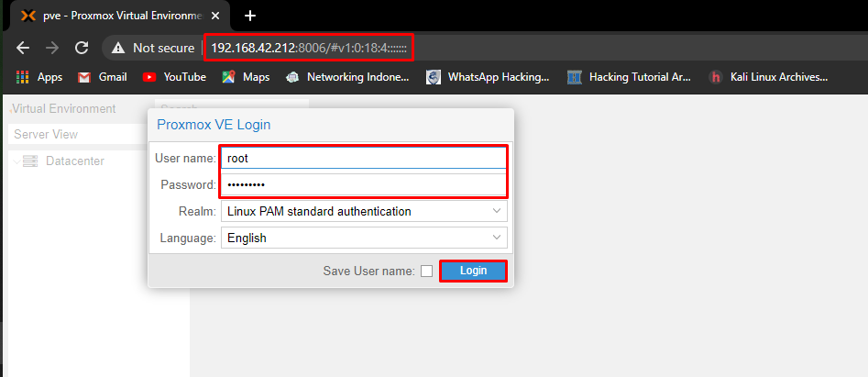
Task: Open the Apps bookmark grid icon
Action: pyautogui.click(x=22, y=77)
